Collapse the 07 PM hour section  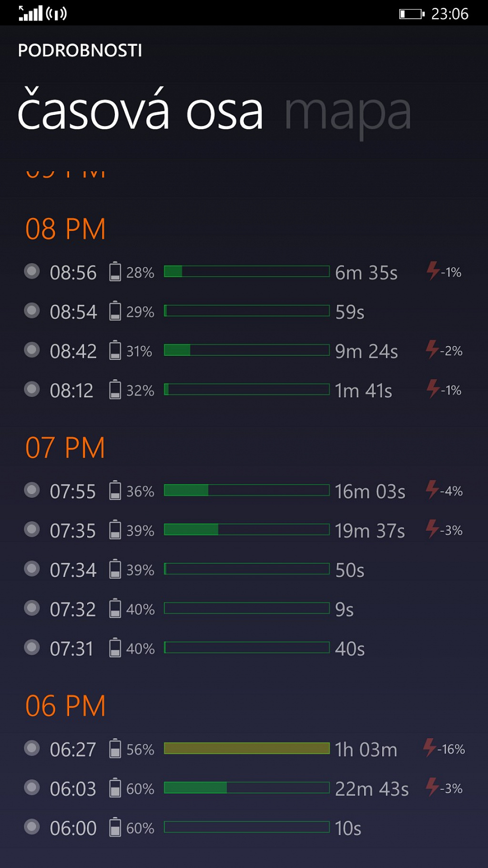(65, 448)
